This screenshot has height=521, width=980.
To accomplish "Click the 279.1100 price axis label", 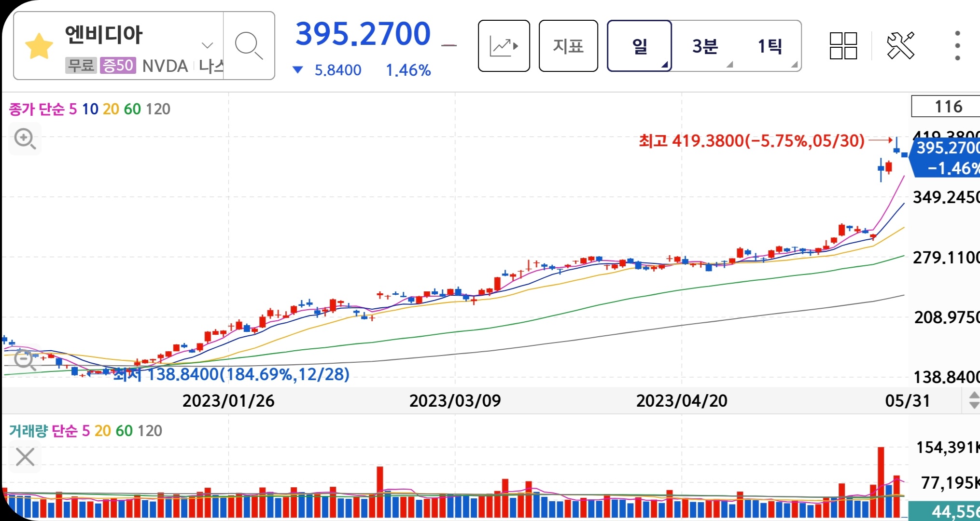I will (x=946, y=258).
